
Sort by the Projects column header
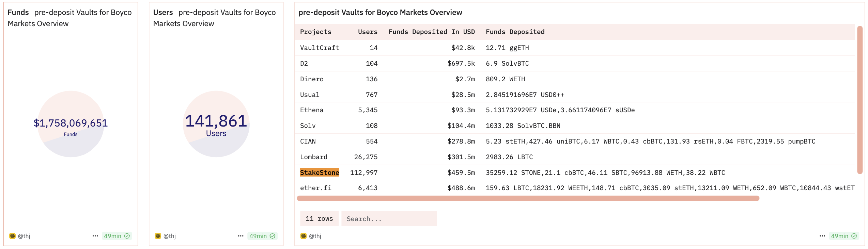(316, 32)
